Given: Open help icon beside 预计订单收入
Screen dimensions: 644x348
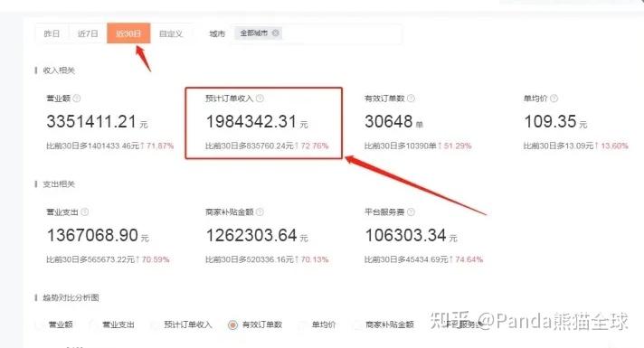Looking at the screenshot, I should 260,99.
